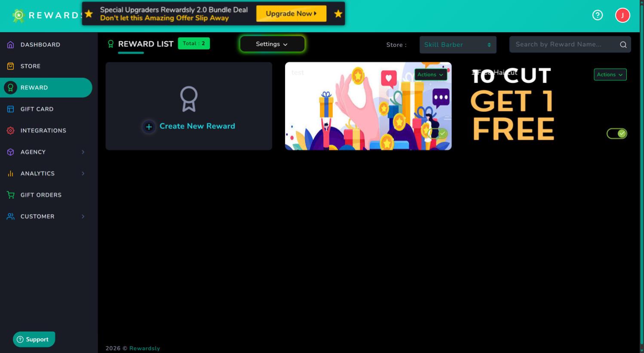Image resolution: width=644 pixels, height=353 pixels.
Task: Click the Reward ribbon icon in sidebar
Action: coord(11,88)
